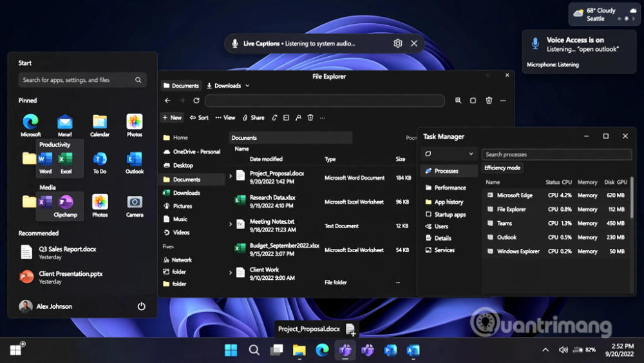Open the Downloads tab dropdown arrow
The image size is (644, 363).
coord(247,86)
